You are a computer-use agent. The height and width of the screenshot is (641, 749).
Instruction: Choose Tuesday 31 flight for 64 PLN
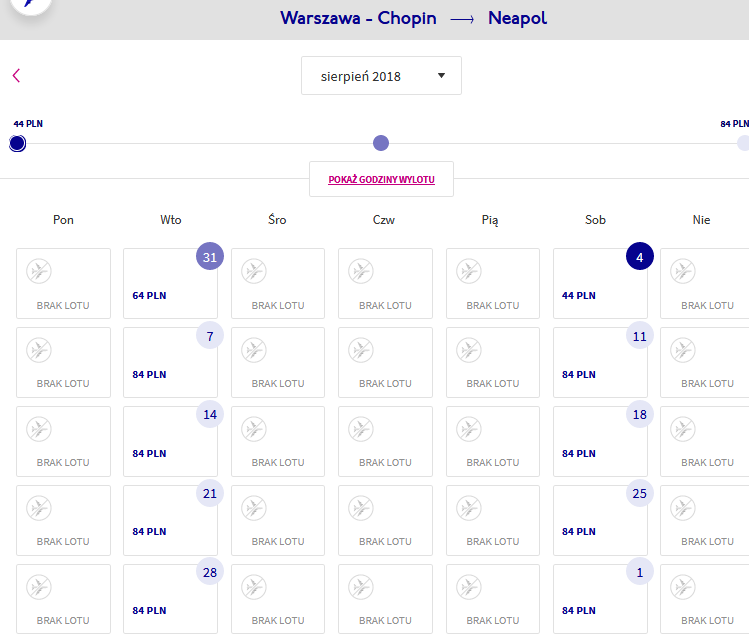coord(170,283)
